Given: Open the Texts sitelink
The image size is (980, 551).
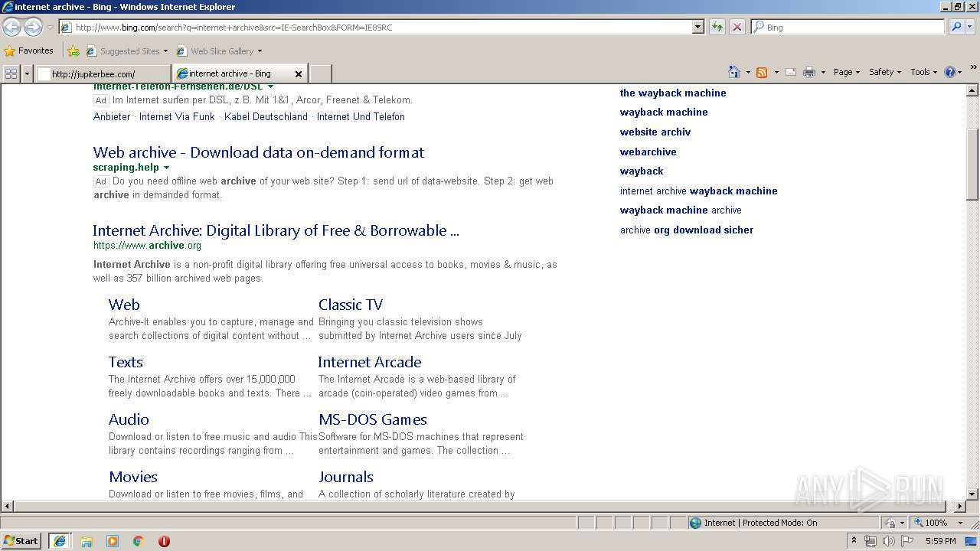Looking at the screenshot, I should coord(126,362).
